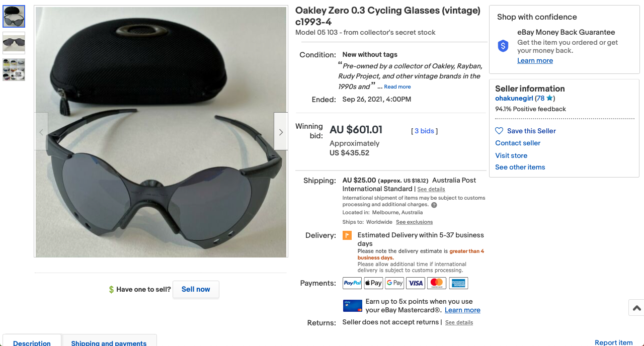Open seller profile ohakunegirl
The width and height of the screenshot is (644, 346).
(514, 99)
